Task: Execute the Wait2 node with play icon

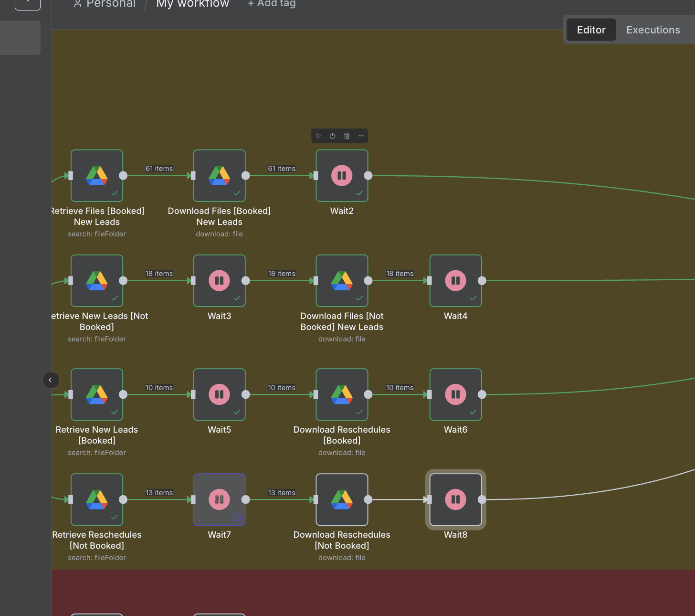Action: tap(318, 136)
